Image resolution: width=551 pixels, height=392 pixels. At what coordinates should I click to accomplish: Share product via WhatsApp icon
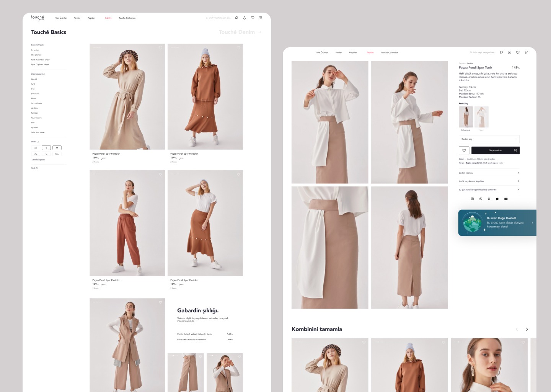[481, 199]
